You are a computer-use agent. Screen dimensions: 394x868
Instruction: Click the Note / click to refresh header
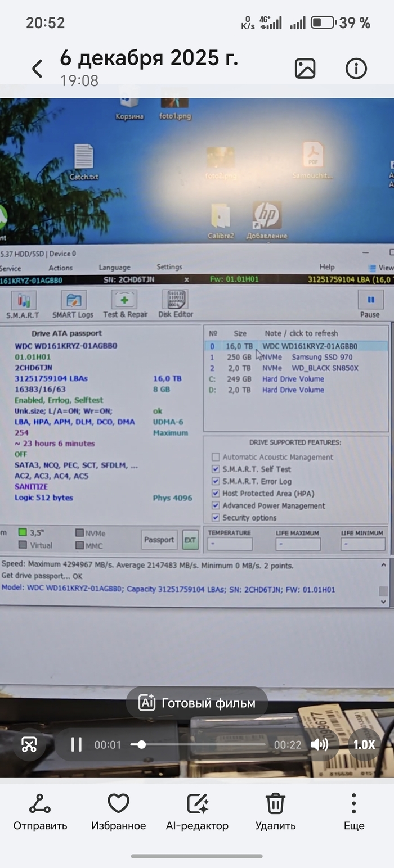pyautogui.click(x=301, y=333)
